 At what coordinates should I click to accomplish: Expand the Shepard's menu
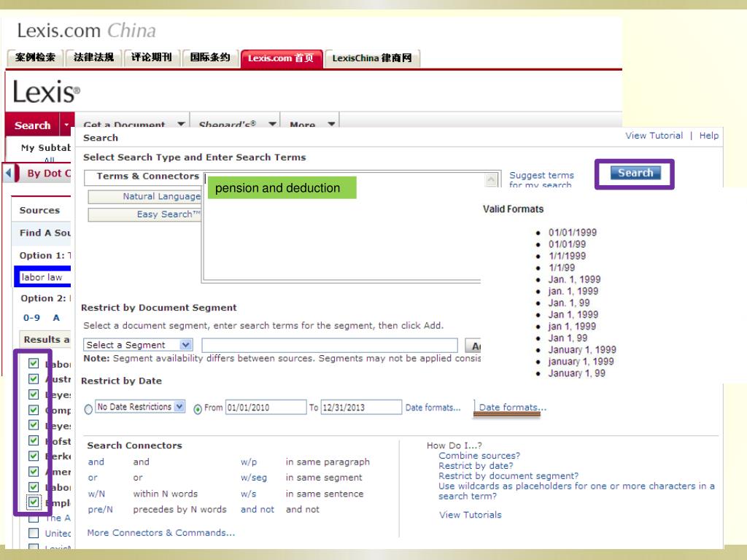click(x=272, y=124)
